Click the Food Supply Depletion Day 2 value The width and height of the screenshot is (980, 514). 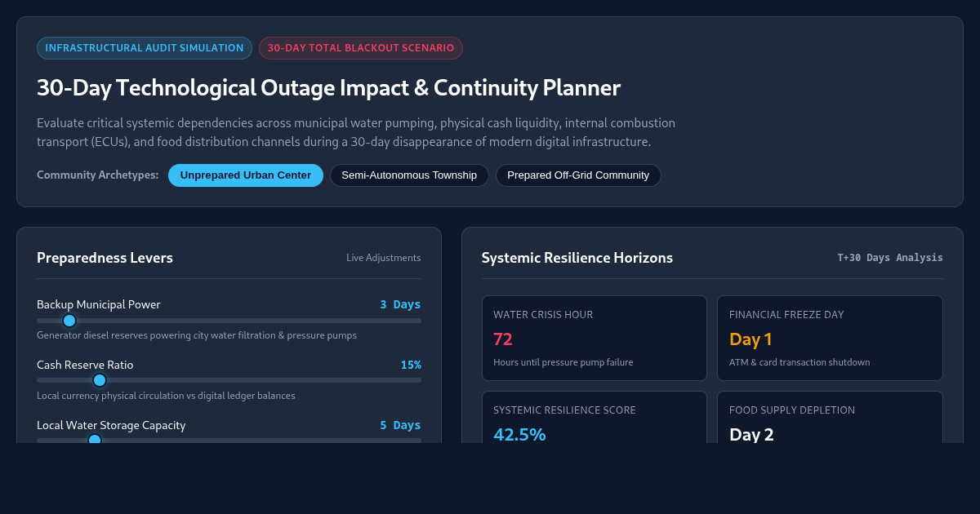point(751,434)
